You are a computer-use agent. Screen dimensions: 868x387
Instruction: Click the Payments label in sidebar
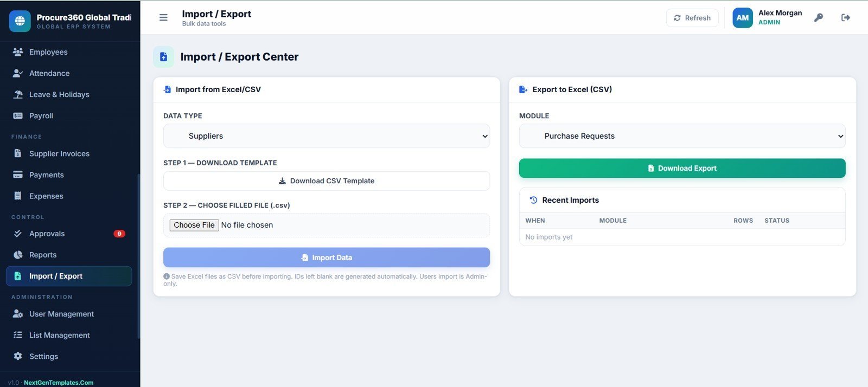47,175
